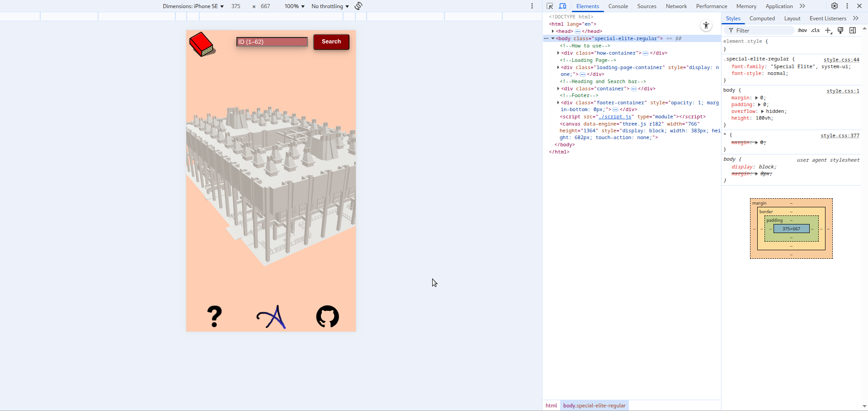Rotate the device viewport orientation
Viewport: 868px width, 411px height.
359,6
